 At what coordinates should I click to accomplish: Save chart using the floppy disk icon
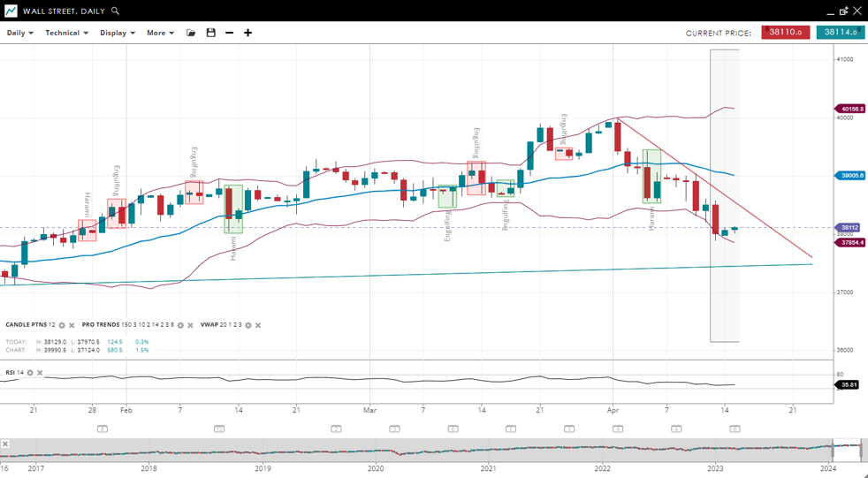[210, 33]
